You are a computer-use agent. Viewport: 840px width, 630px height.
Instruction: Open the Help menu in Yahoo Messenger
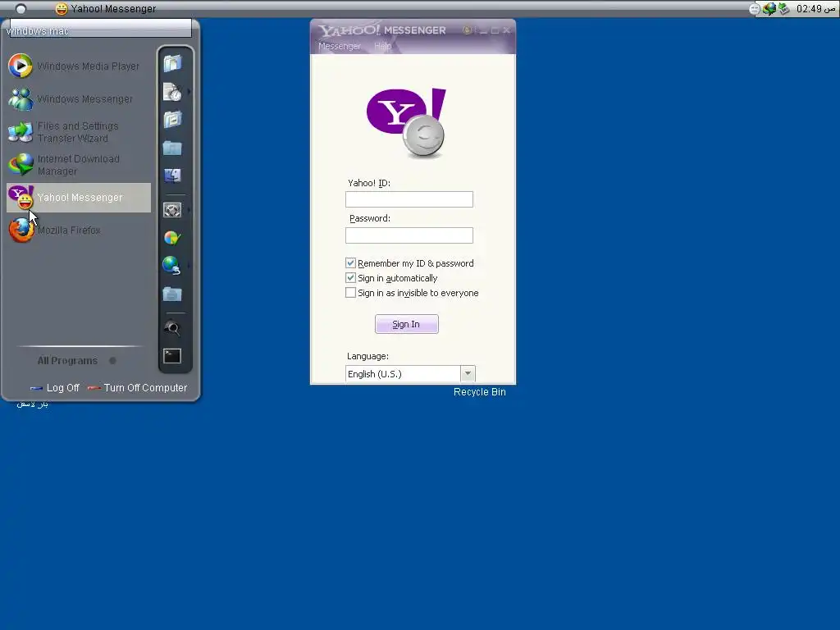383,46
